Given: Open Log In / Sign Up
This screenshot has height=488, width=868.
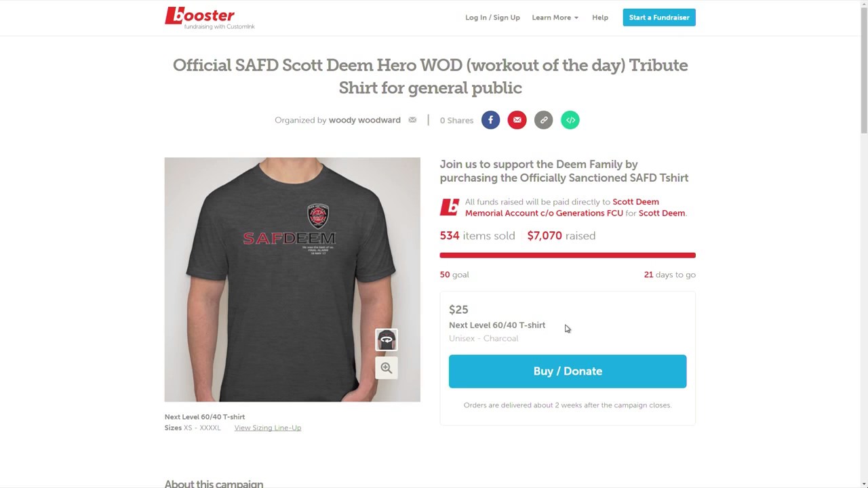Looking at the screenshot, I should (492, 18).
